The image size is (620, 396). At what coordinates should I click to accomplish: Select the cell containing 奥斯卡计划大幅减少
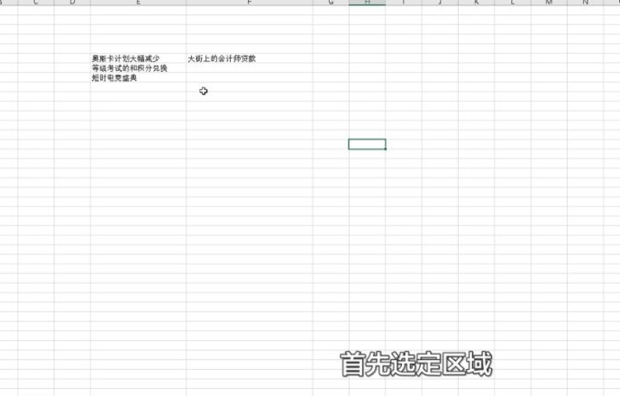click(138, 59)
